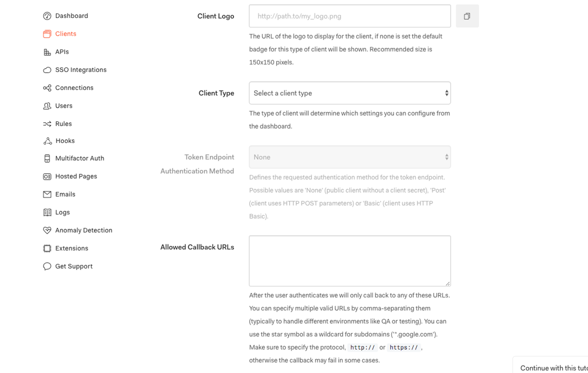Click the SSO Integrations cloud icon
Screen dimensions: 588x373
coord(47,70)
